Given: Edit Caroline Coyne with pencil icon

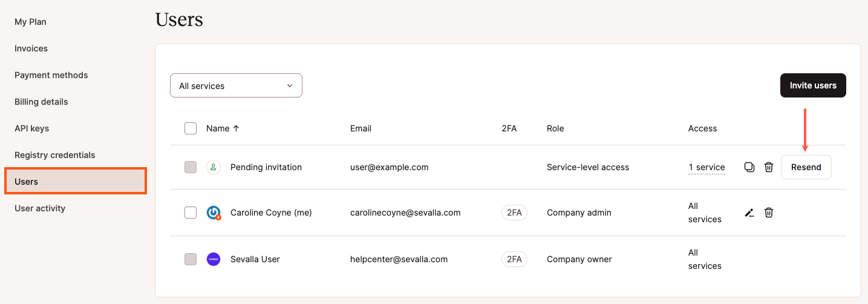Looking at the screenshot, I should click(x=749, y=213).
